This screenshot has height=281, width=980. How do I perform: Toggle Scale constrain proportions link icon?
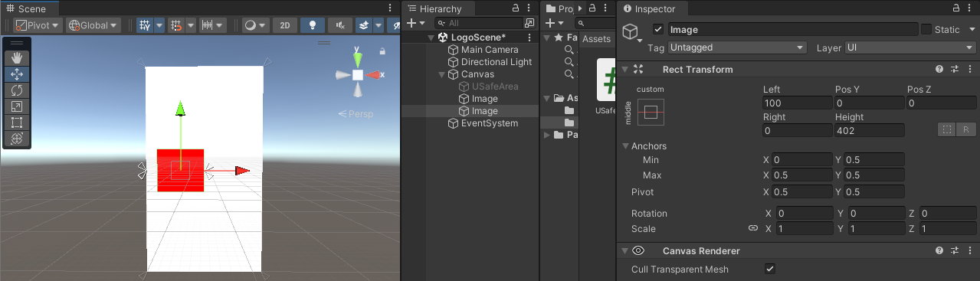click(753, 229)
